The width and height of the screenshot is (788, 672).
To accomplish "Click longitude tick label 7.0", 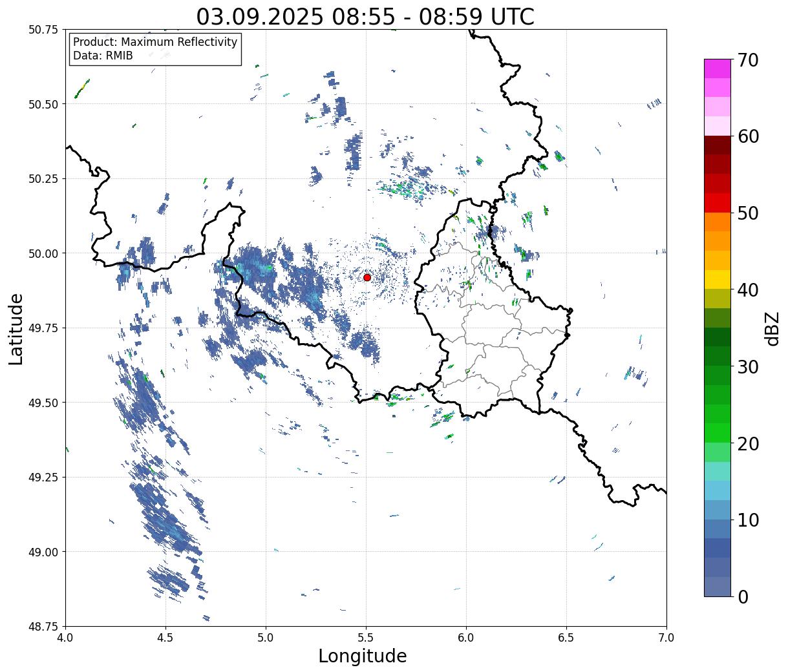I will (x=666, y=638).
